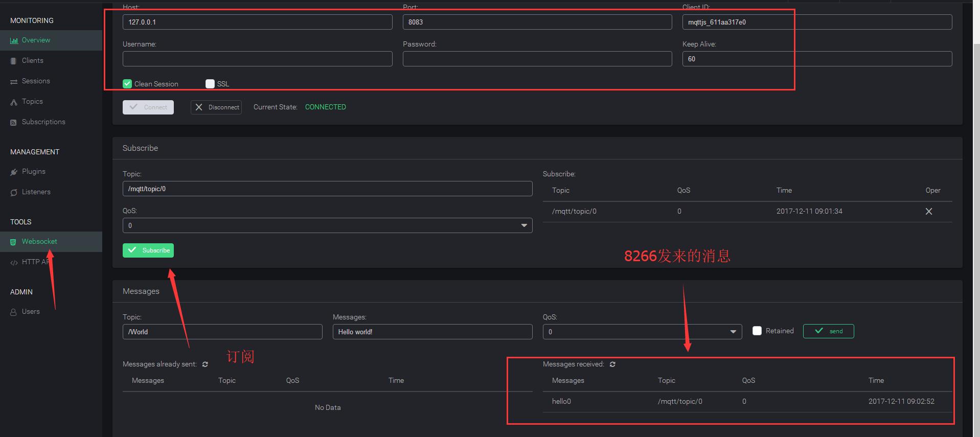
Task: Click the Topics sidebar icon
Action: click(x=14, y=102)
